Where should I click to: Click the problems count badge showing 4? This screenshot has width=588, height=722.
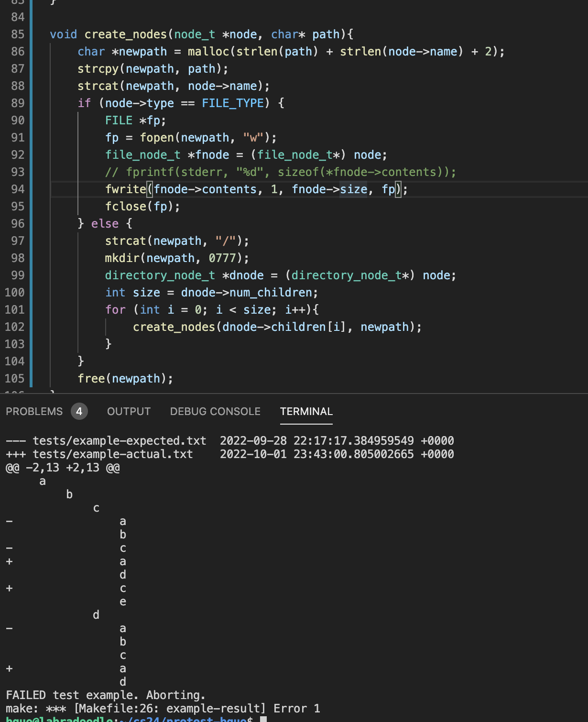click(x=79, y=411)
